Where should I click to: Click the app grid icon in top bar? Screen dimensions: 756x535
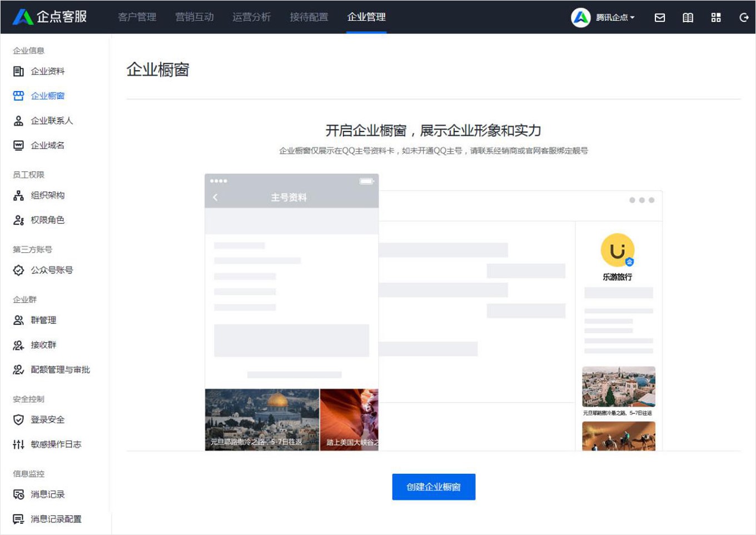point(716,17)
